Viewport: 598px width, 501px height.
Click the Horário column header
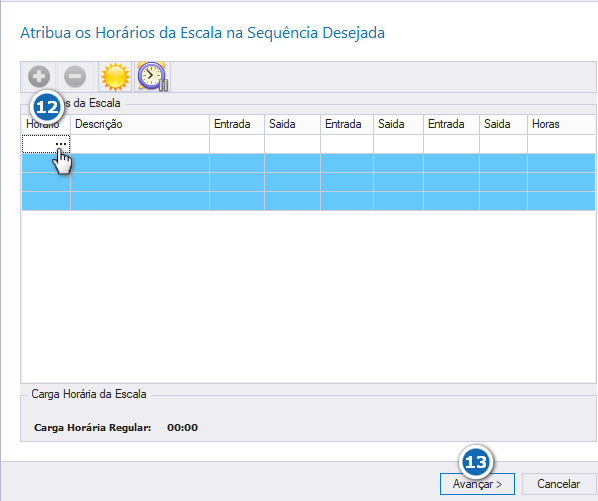tap(46, 124)
